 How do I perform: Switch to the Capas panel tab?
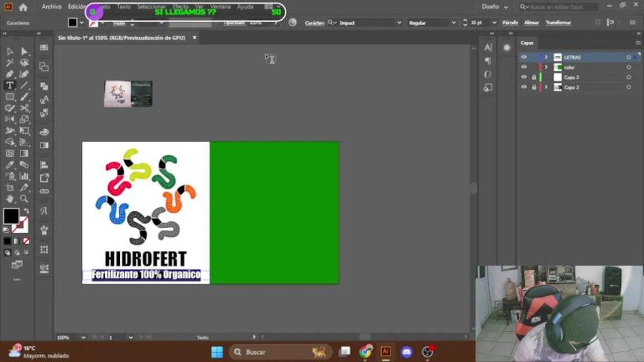click(x=527, y=43)
